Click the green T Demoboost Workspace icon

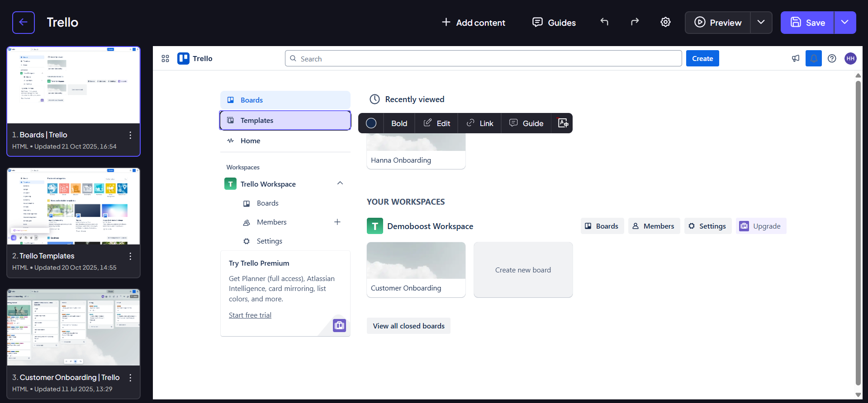[x=375, y=226]
